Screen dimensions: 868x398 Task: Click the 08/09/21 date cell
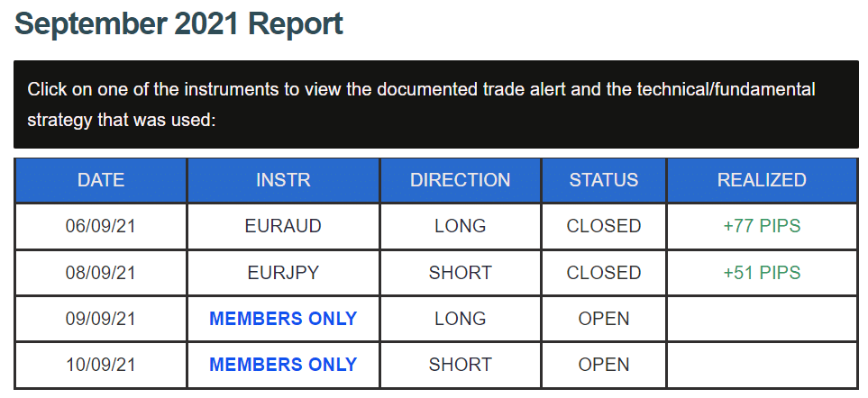[101, 273]
